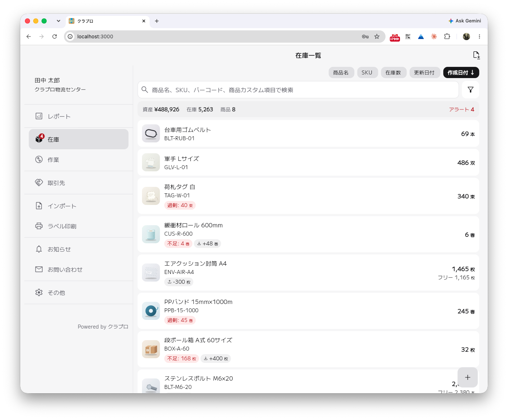Click the plus add-item floating button
The height and width of the screenshot is (420, 508).
(468, 377)
